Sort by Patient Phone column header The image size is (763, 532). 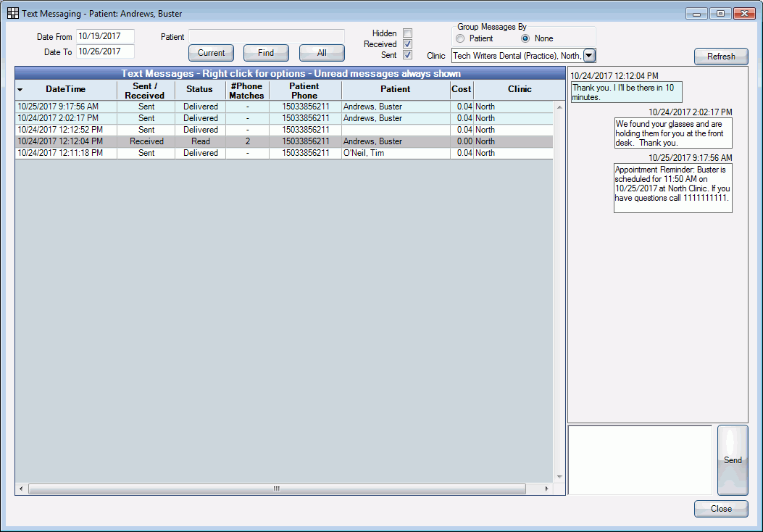tap(304, 91)
